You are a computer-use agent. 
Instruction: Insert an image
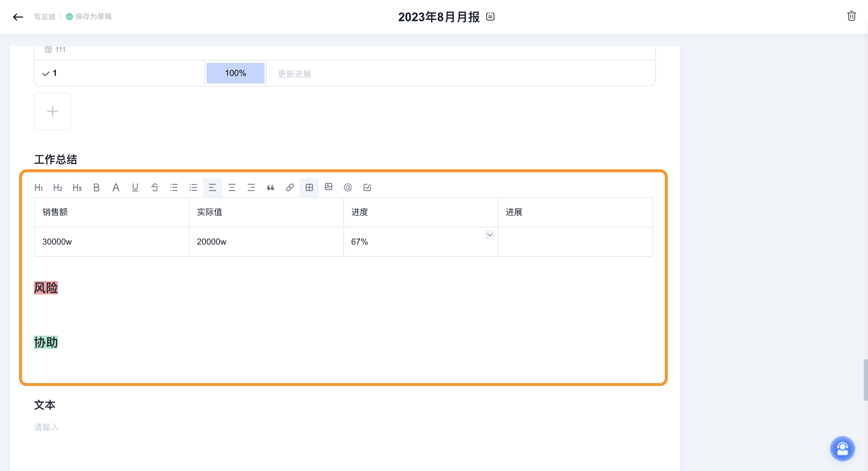329,187
